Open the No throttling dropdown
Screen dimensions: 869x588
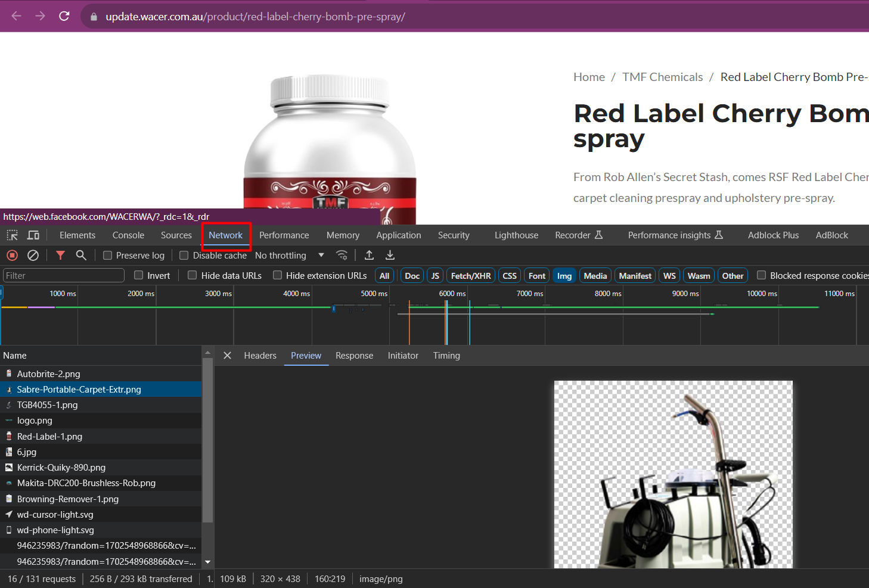[290, 255]
